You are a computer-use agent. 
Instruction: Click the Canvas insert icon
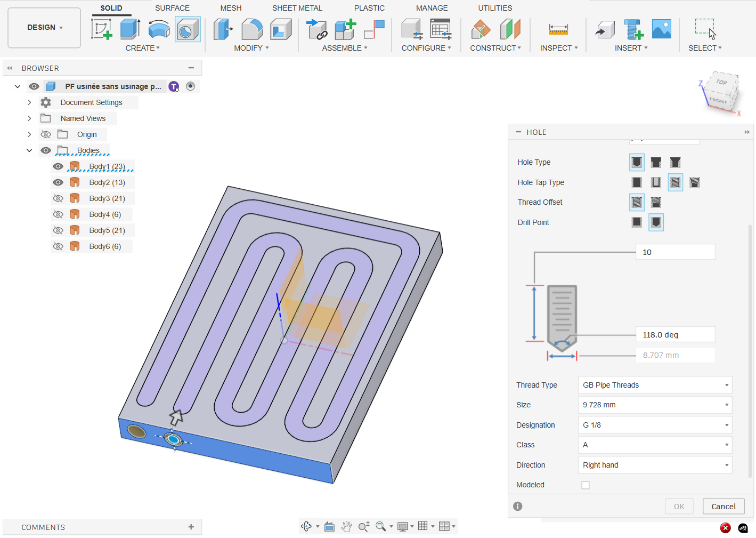[662, 29]
